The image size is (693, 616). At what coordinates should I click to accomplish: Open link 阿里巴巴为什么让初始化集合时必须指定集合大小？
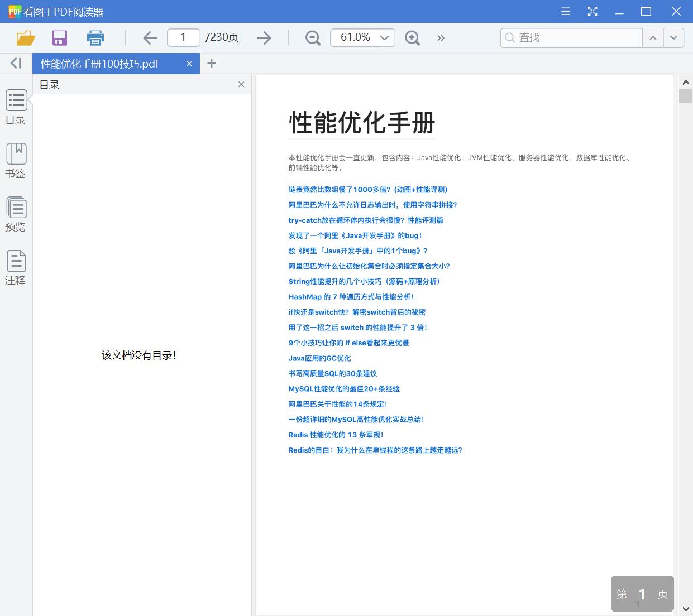[369, 266]
